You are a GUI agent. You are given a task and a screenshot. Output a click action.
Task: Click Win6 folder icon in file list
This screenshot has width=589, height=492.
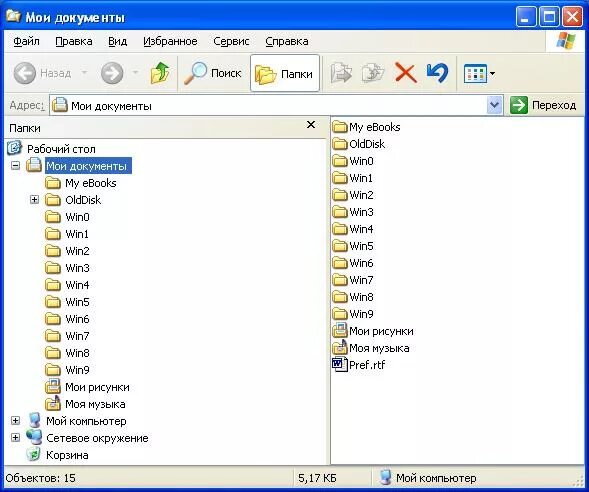(x=340, y=263)
